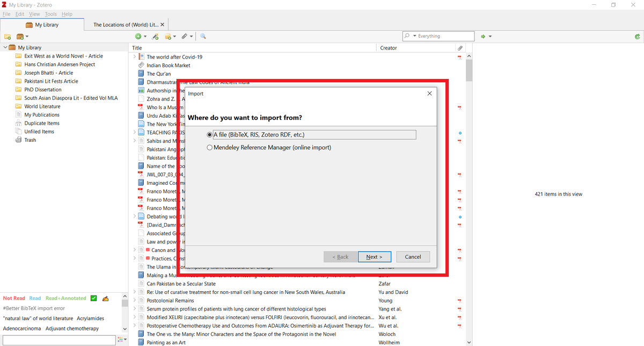644x346 pixels.
Task: Click the items list vertical scrollbar
Action: point(469,70)
